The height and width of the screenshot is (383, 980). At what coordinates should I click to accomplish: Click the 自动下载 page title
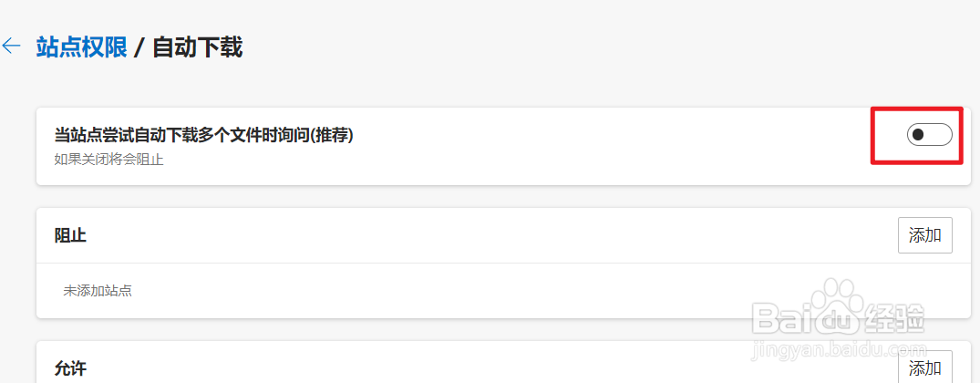[x=197, y=47]
